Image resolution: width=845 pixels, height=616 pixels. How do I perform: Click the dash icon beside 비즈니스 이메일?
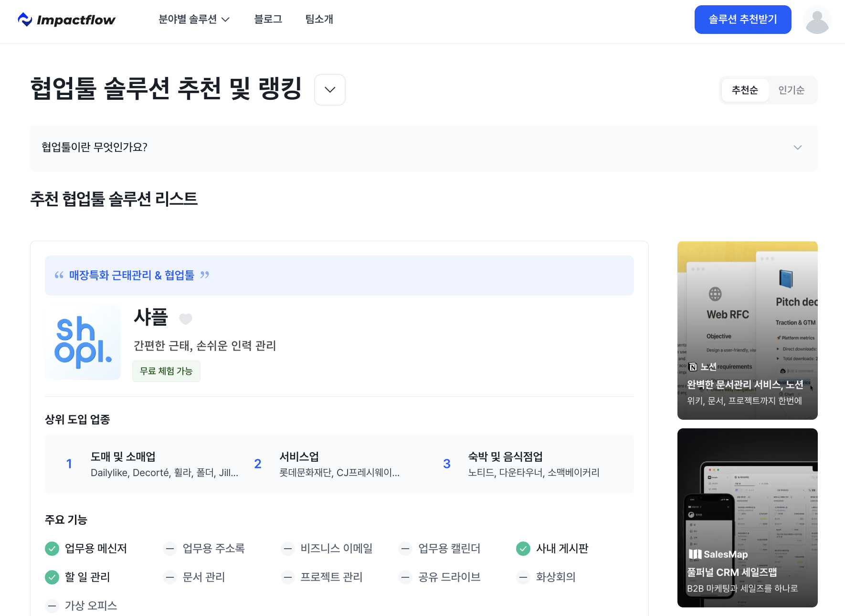pyautogui.click(x=287, y=549)
